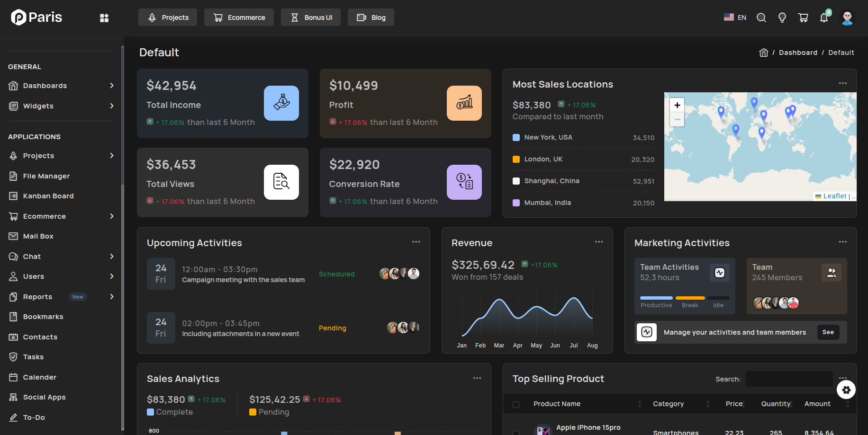Open the search magnifier in the top bar
The width and height of the screenshot is (868, 435).
point(761,18)
